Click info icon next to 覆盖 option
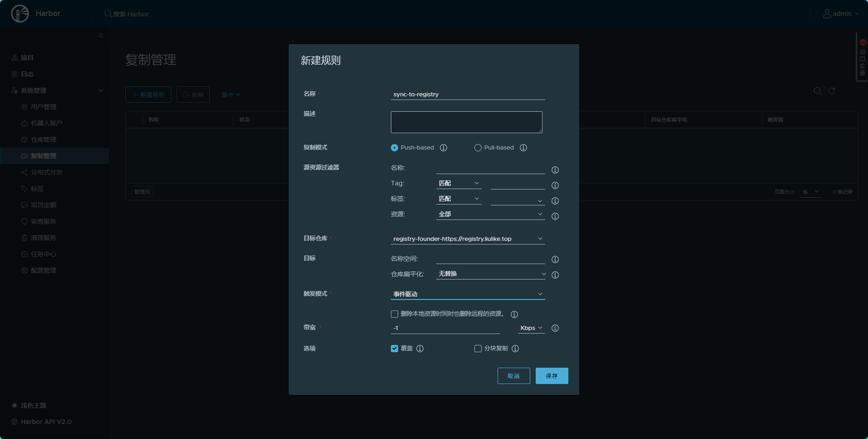 point(420,349)
